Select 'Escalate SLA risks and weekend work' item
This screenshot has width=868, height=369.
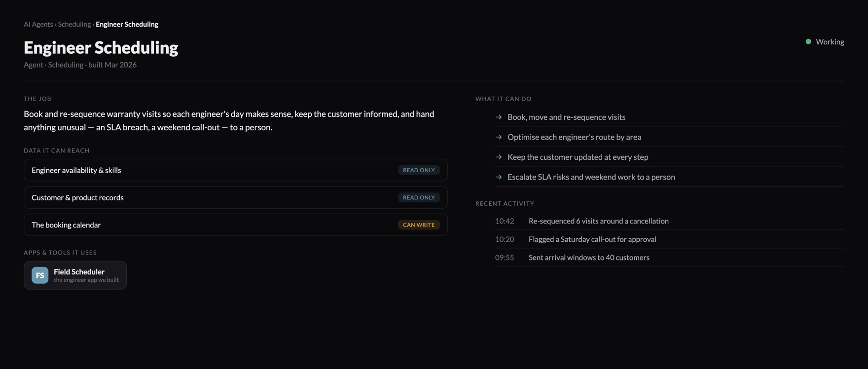point(591,177)
